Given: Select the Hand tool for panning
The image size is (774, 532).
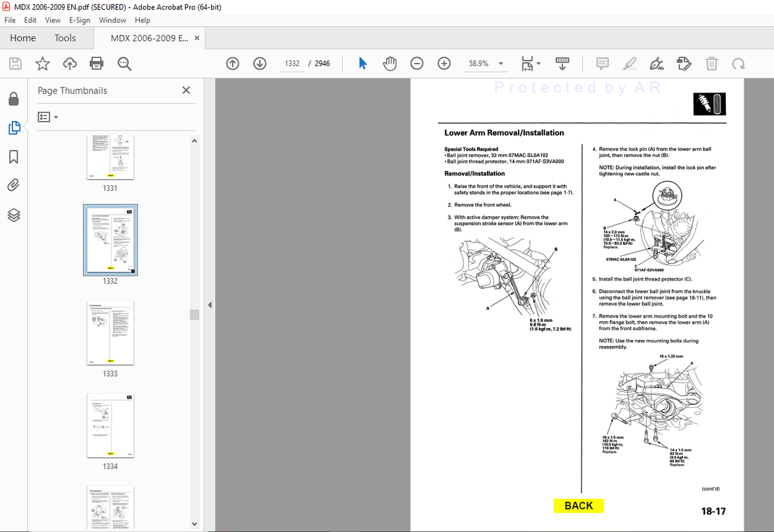Looking at the screenshot, I should point(389,63).
